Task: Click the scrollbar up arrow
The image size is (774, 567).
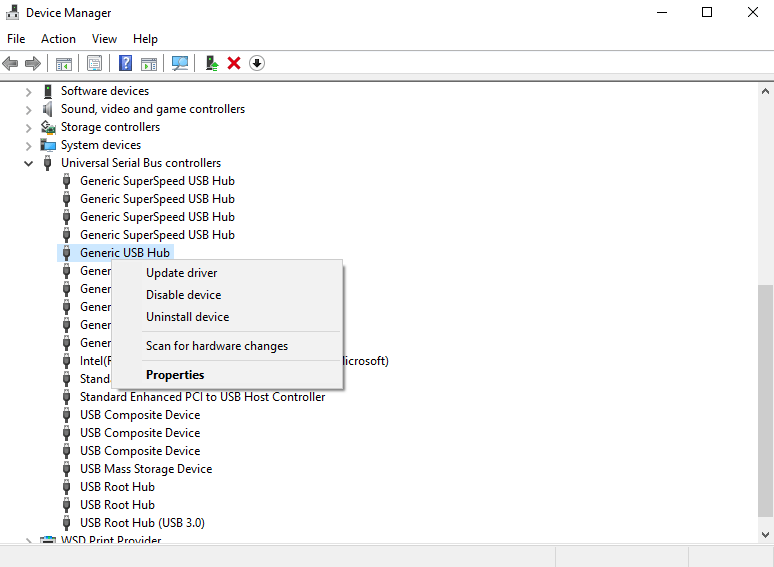Action: coord(765,91)
